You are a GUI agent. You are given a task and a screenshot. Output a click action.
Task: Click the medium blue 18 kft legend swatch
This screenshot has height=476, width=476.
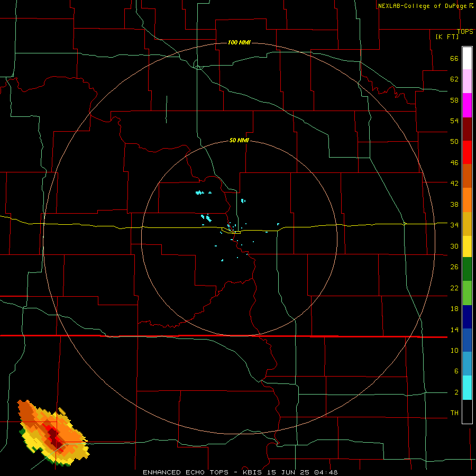[x=467, y=340]
